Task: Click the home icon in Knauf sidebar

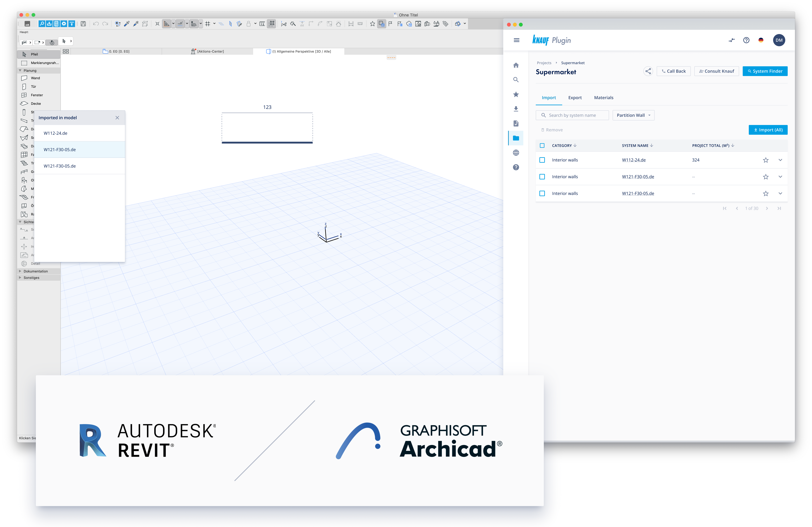Action: pyautogui.click(x=516, y=65)
